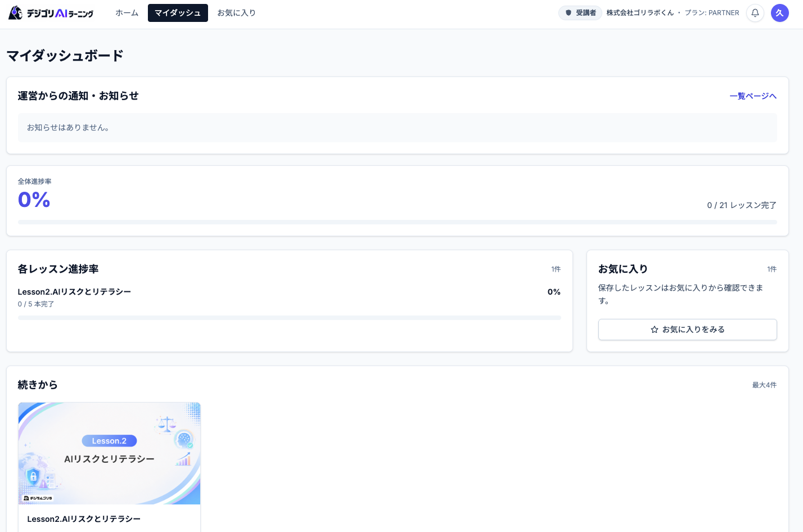Click the 0% overall progress value
The height and width of the screenshot is (532, 803).
34,200
